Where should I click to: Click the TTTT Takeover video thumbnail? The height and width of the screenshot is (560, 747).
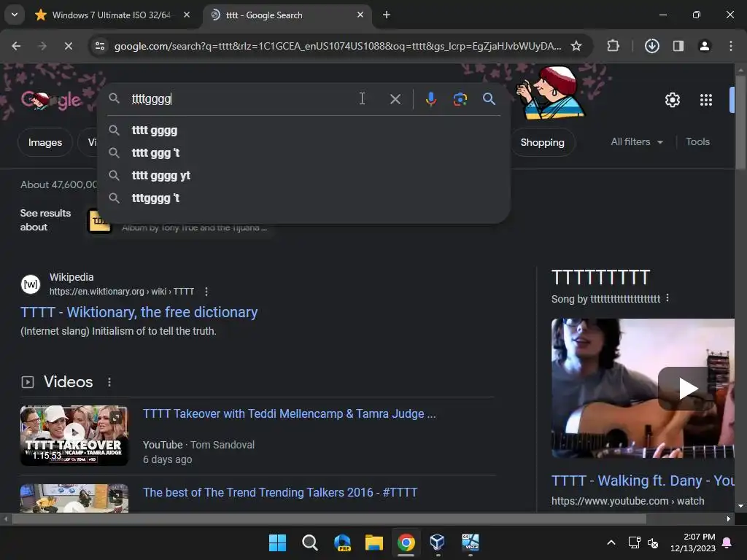(74, 435)
